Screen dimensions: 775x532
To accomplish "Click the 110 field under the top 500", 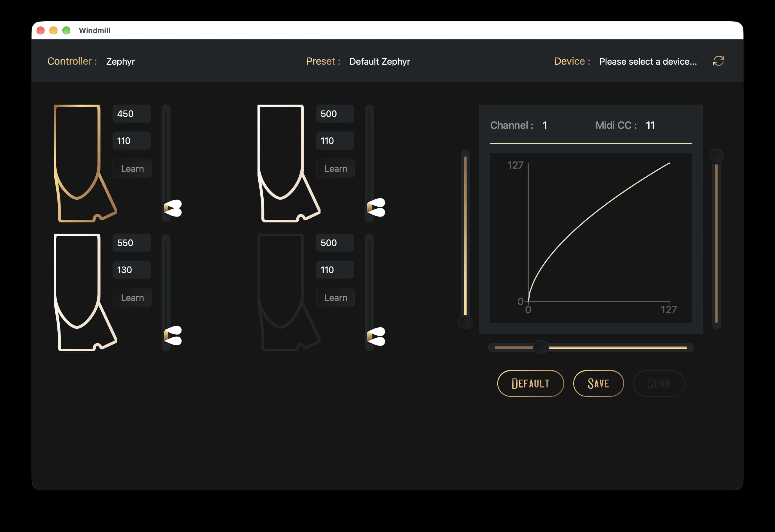I will (335, 141).
